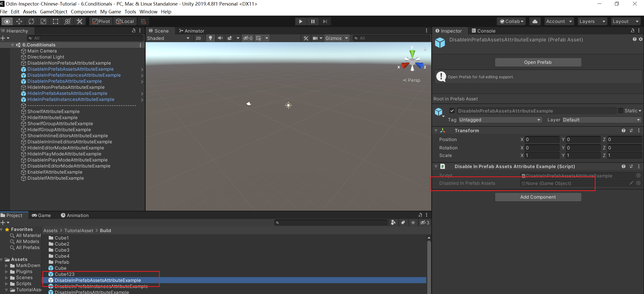
Task: Click the Add Component button
Action: point(538,197)
